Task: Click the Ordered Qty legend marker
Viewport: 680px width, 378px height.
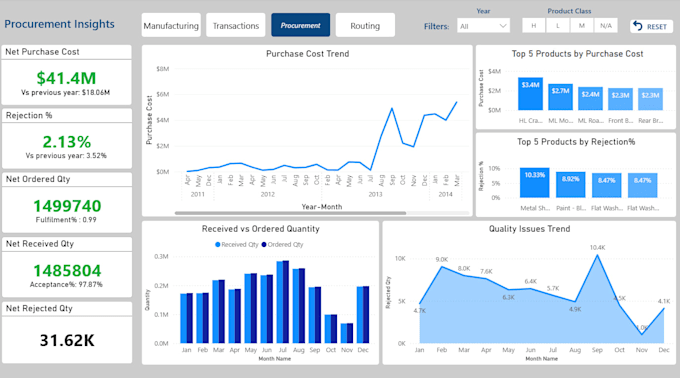Action: point(264,244)
